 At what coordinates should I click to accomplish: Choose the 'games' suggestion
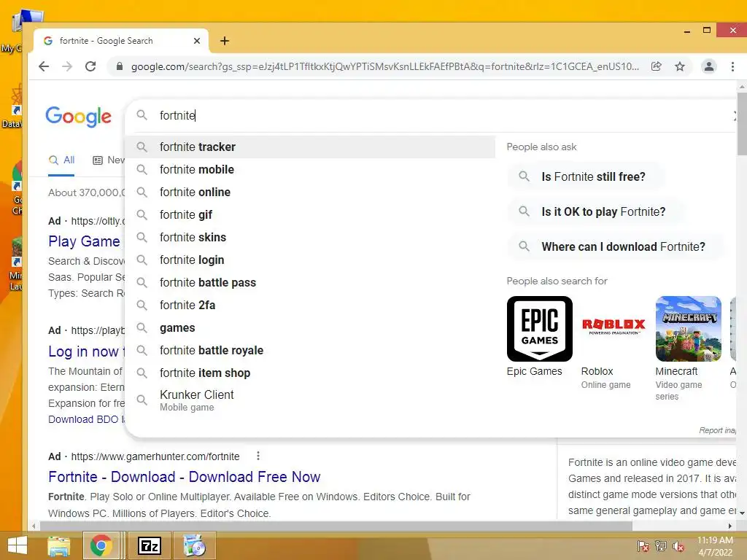[310, 327]
